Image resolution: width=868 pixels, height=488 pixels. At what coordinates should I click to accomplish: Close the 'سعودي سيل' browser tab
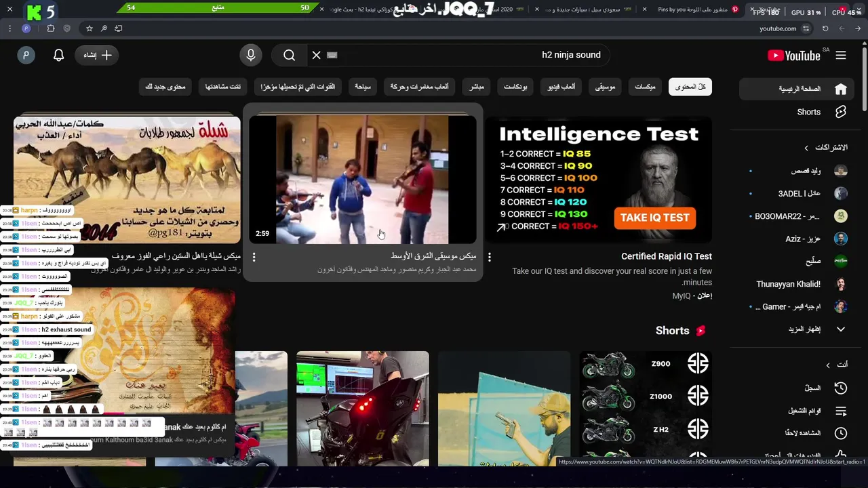537,9
